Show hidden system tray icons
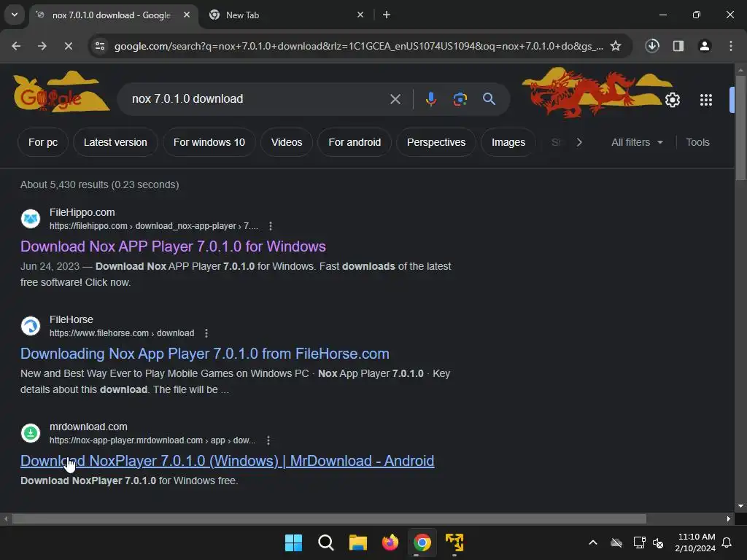The image size is (747, 560). click(x=593, y=542)
